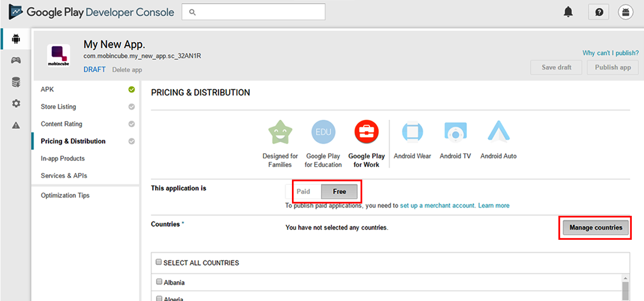Click the Manage countries button
644x301 pixels.
[x=596, y=228]
